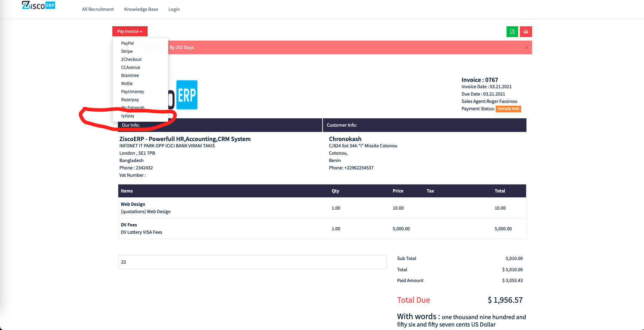The height and width of the screenshot is (330, 644).
Task: Click the 'Items' column header
Action: tap(127, 191)
